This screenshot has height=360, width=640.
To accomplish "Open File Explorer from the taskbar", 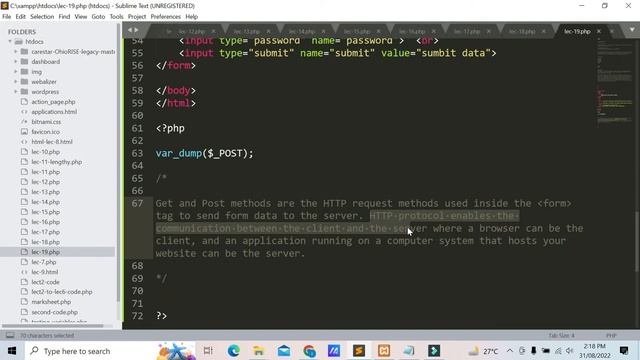I will [x=258, y=351].
